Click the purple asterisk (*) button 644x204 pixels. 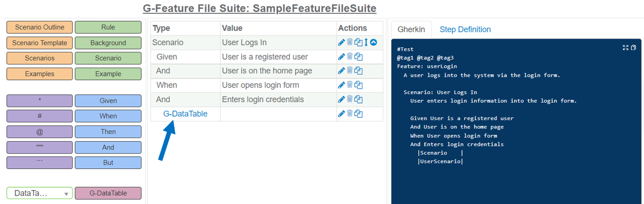click(40, 101)
